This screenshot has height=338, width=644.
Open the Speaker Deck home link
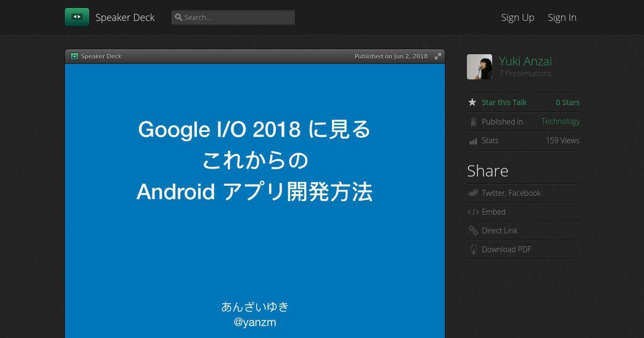tap(125, 17)
